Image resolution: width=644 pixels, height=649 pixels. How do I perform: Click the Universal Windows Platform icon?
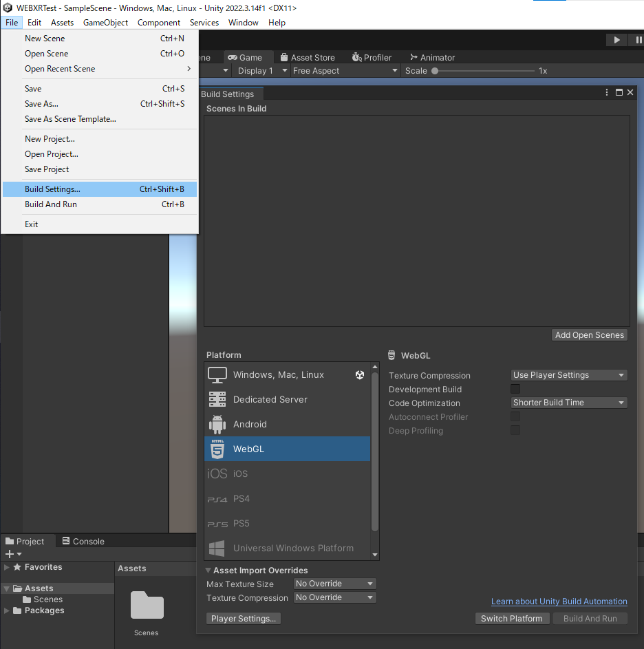click(217, 549)
